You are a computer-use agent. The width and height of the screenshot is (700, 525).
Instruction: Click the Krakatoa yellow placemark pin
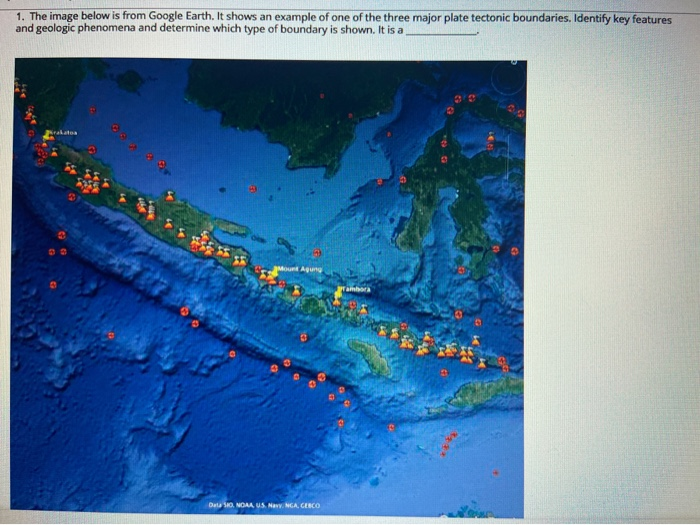click(x=46, y=135)
